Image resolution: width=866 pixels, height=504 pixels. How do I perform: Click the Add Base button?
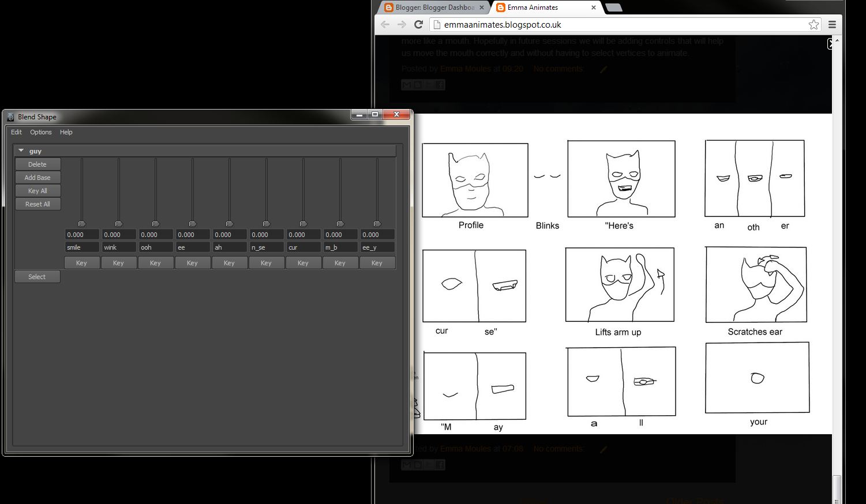[x=38, y=178]
